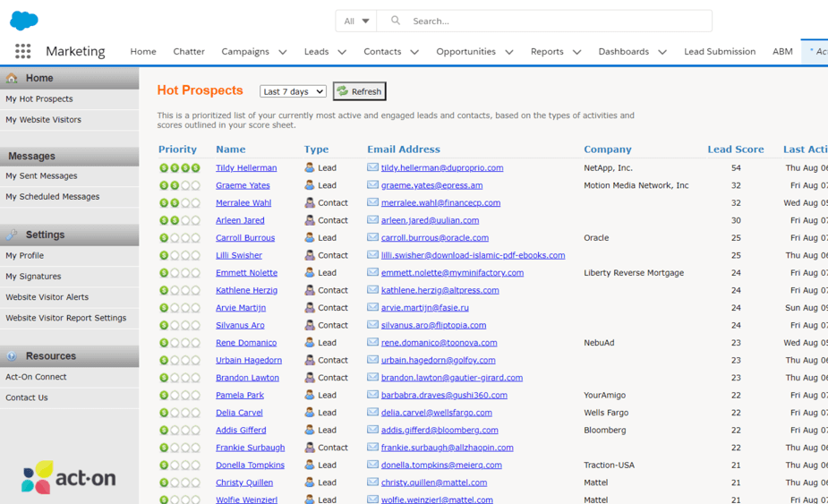Open the App Launcher grid icon

coord(22,52)
